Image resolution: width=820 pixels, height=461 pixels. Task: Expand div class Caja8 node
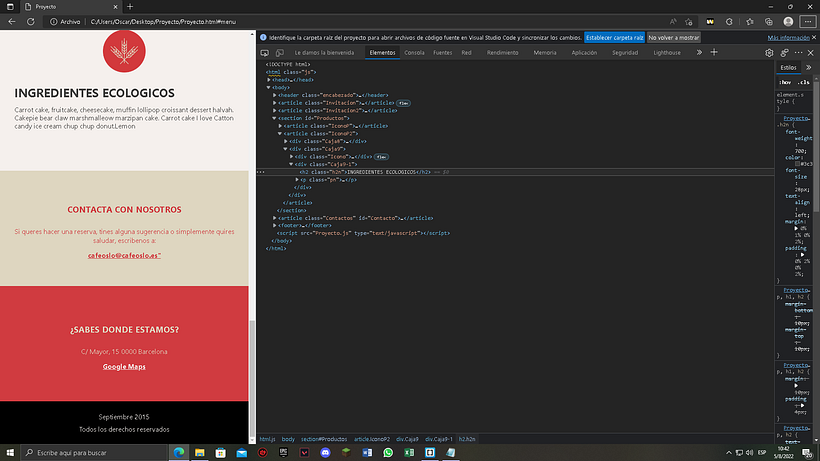tap(286, 141)
